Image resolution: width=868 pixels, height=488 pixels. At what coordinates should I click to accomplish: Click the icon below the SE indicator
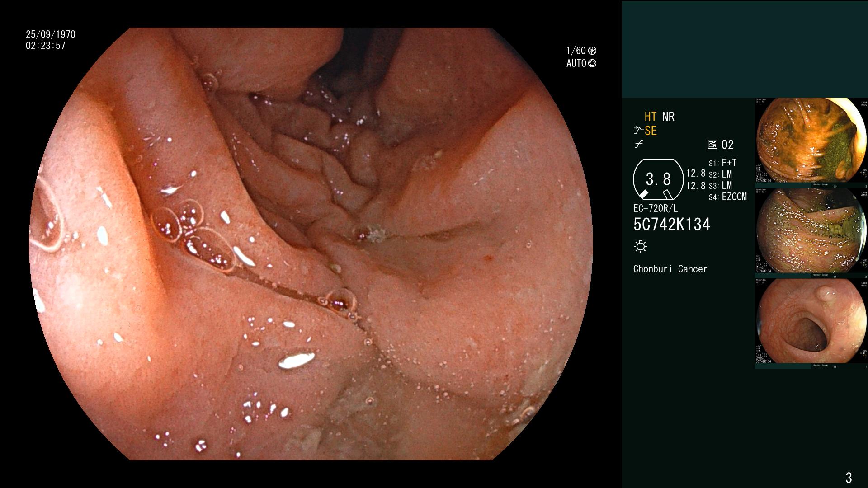(x=639, y=144)
